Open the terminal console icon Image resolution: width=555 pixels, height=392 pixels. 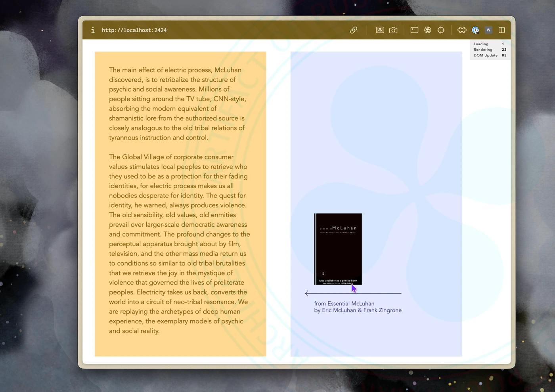tap(414, 30)
